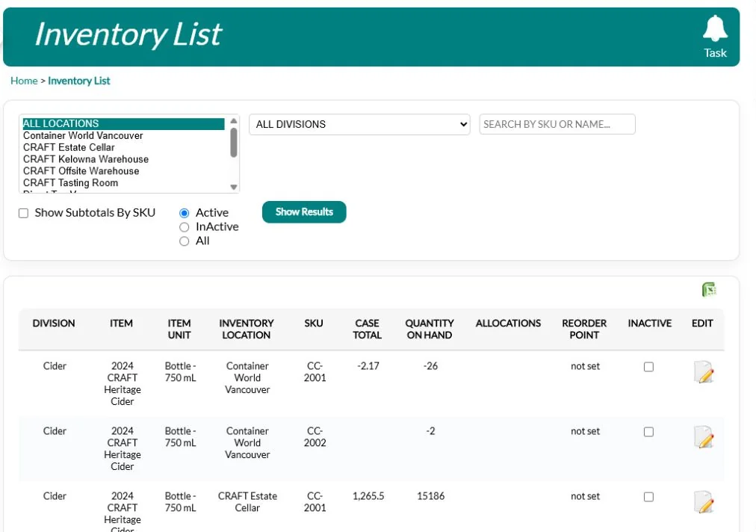Sort by the REORDER POINT header
This screenshot has width=756, height=532.
584,329
